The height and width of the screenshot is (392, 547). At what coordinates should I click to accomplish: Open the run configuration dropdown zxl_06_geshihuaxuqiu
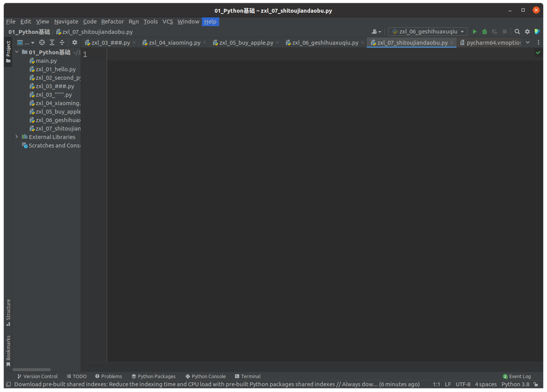[428, 32]
